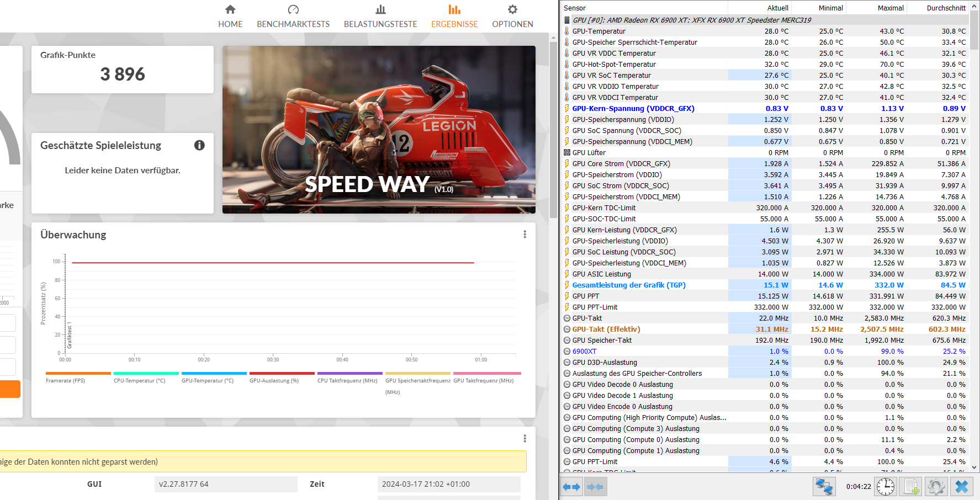Select the GPU [#0]: AMD Radeon RX 6900 XT header row

[x=765, y=20]
